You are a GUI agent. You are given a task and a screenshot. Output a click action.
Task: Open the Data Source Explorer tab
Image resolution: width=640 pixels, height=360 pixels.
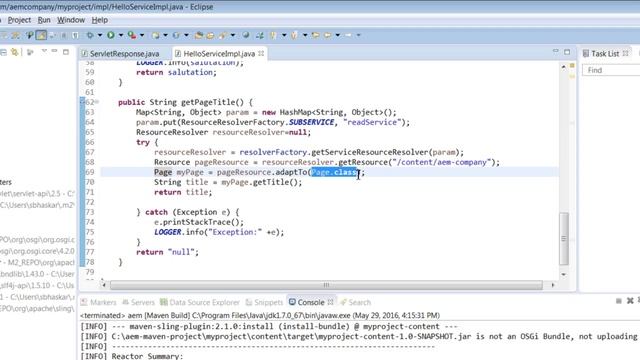coord(200,302)
